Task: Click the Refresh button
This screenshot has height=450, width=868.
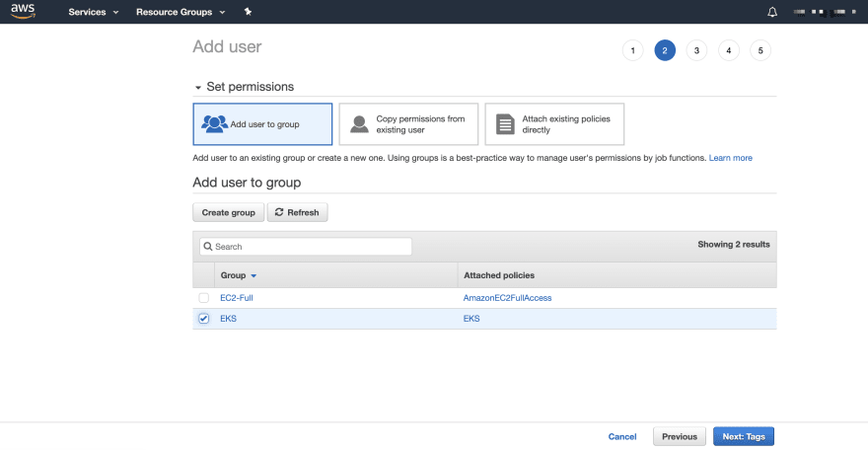Action: (297, 212)
